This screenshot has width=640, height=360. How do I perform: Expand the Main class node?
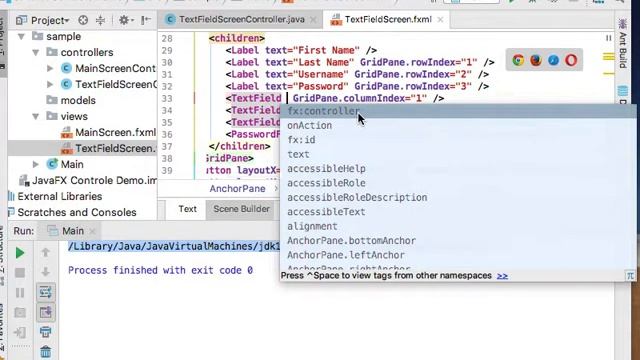coord(36,164)
